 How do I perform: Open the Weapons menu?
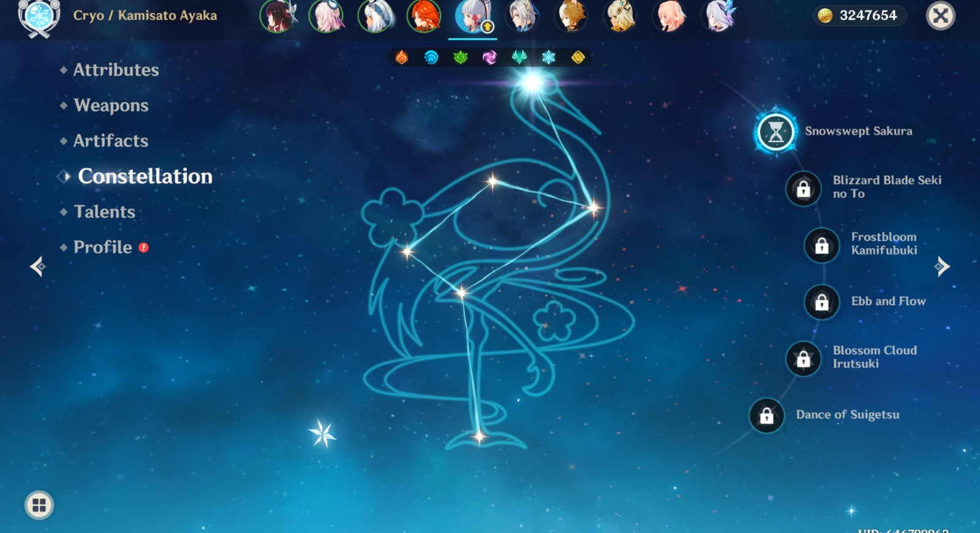pos(111,105)
